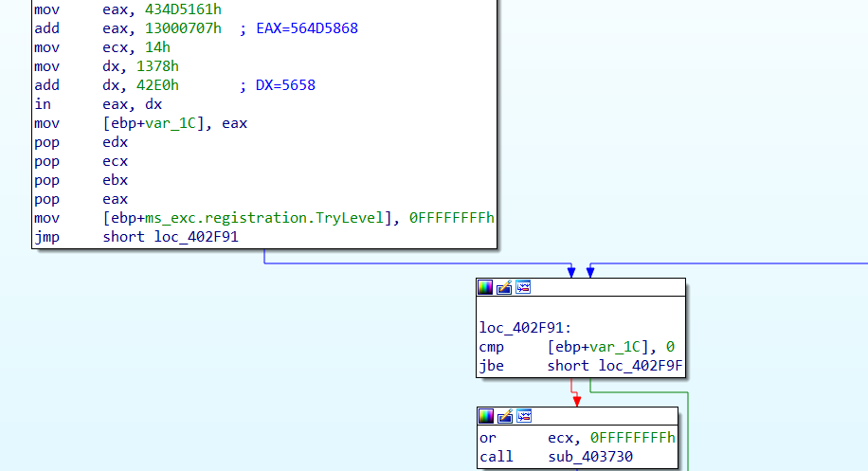The image size is (868, 471).
Task: Follow jmp target short loc_402F91
Action: point(171,237)
